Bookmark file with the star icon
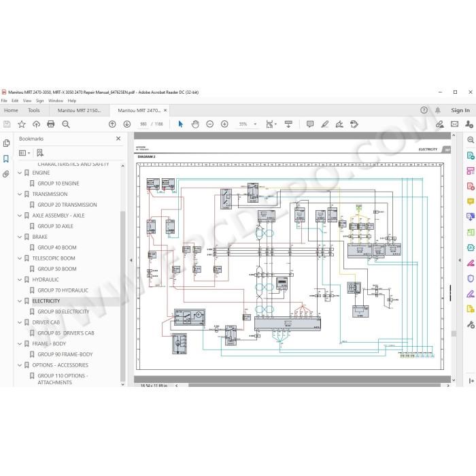The height and width of the screenshot is (476, 476). tap(22, 124)
